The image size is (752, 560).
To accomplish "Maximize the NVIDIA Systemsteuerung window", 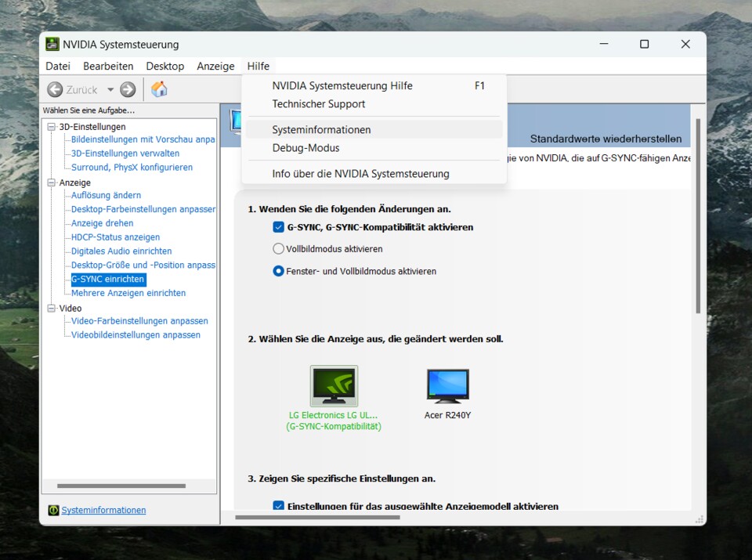I will pyautogui.click(x=644, y=44).
